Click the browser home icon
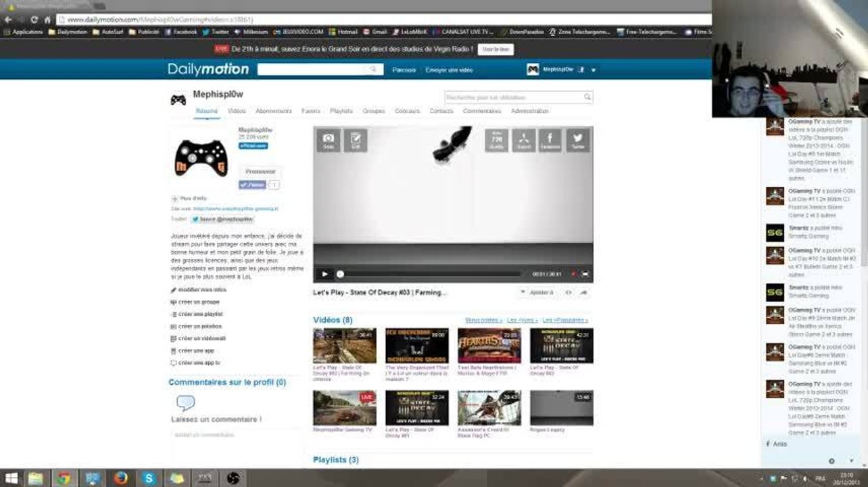 point(47,20)
